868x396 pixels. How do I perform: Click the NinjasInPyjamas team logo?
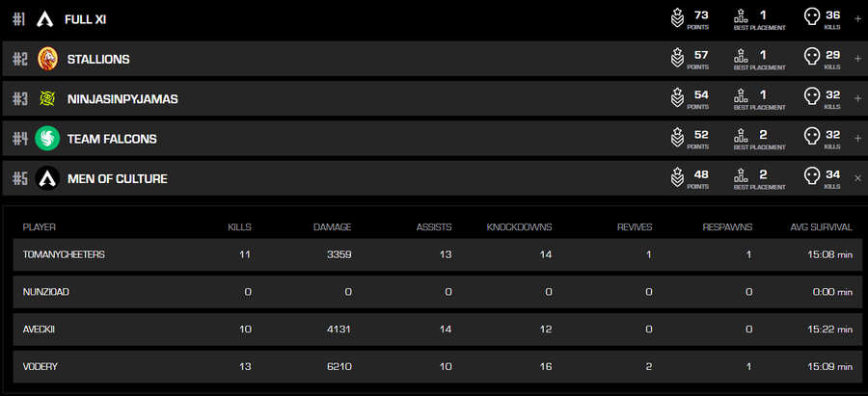point(47,98)
